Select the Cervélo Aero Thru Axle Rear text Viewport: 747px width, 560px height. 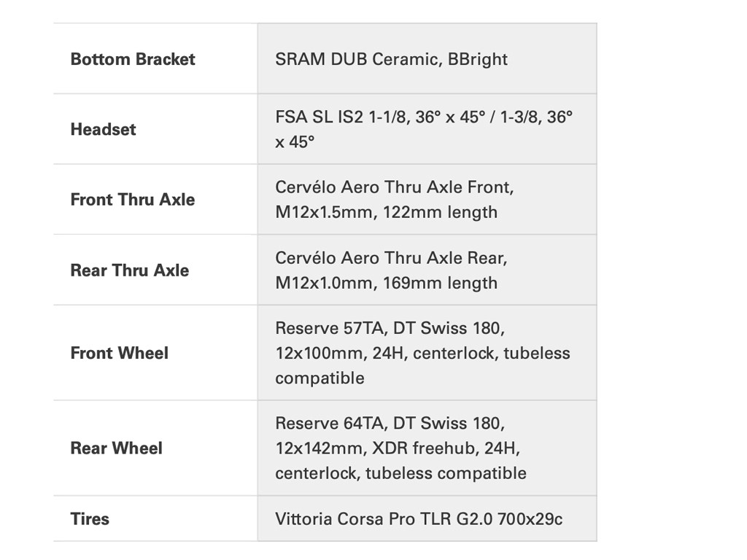[x=391, y=258]
